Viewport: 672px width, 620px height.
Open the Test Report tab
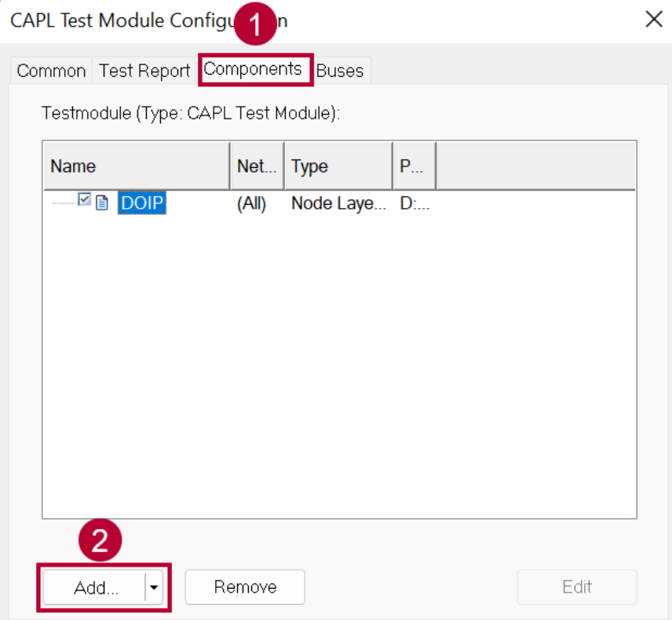(144, 71)
